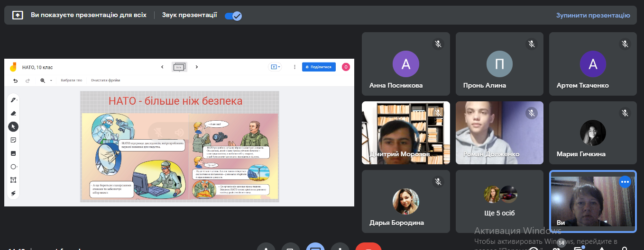The image size is (644, 250).
Task: Activate the Laser pointer tool
Action: tap(13, 193)
